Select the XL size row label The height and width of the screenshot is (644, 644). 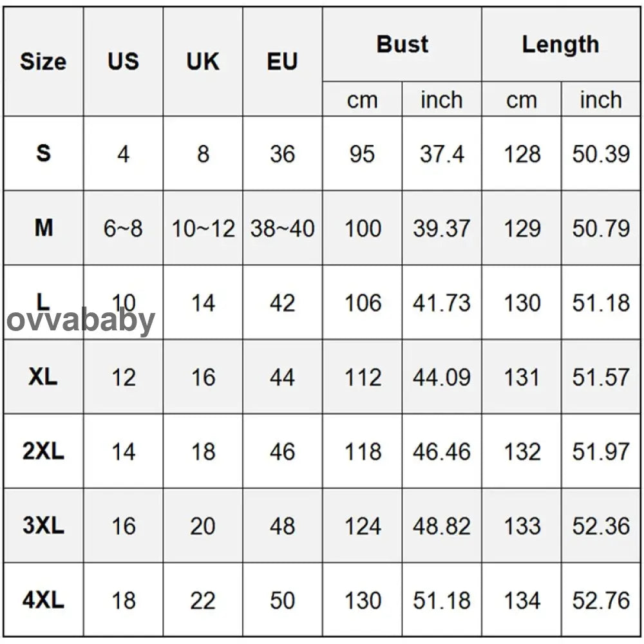click(x=43, y=377)
